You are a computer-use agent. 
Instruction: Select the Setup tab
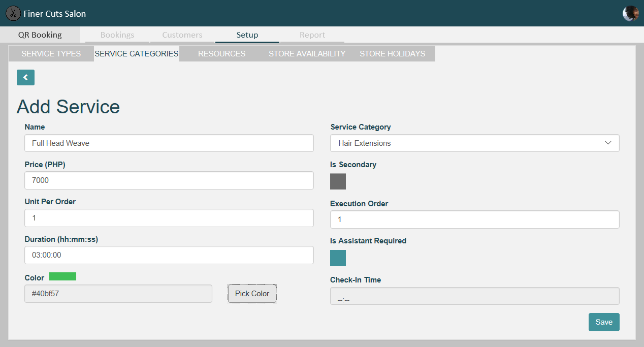pos(247,35)
